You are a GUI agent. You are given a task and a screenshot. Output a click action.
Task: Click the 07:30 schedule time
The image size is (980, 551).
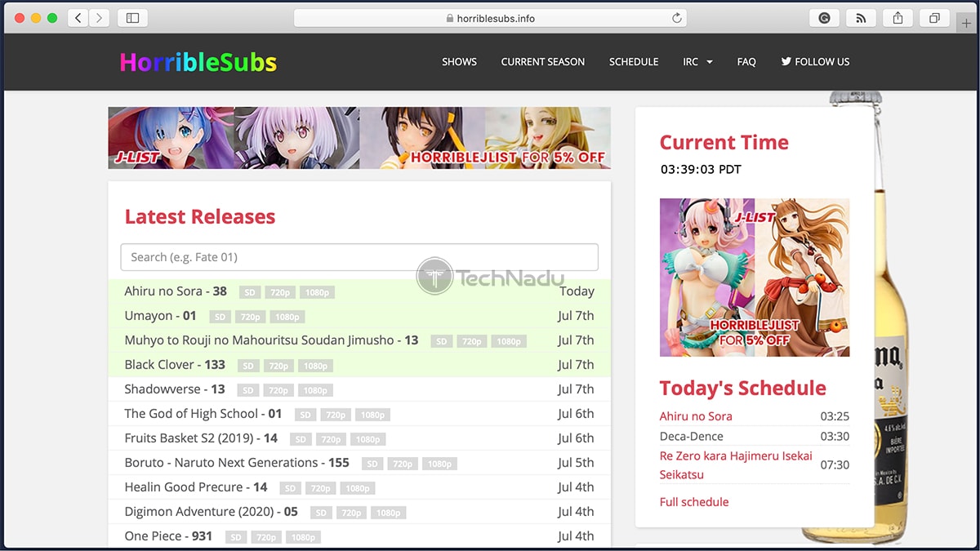click(x=835, y=465)
